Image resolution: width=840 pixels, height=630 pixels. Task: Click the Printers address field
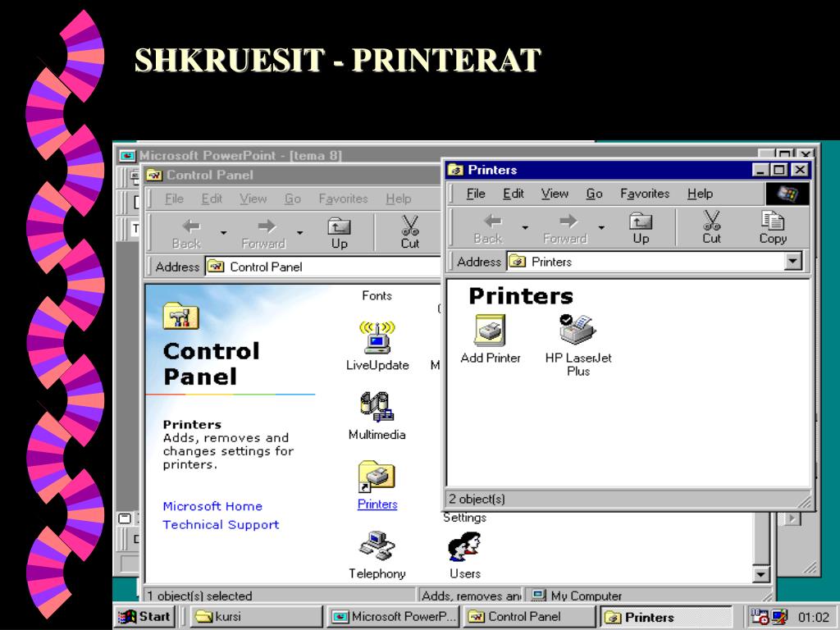[654, 262]
